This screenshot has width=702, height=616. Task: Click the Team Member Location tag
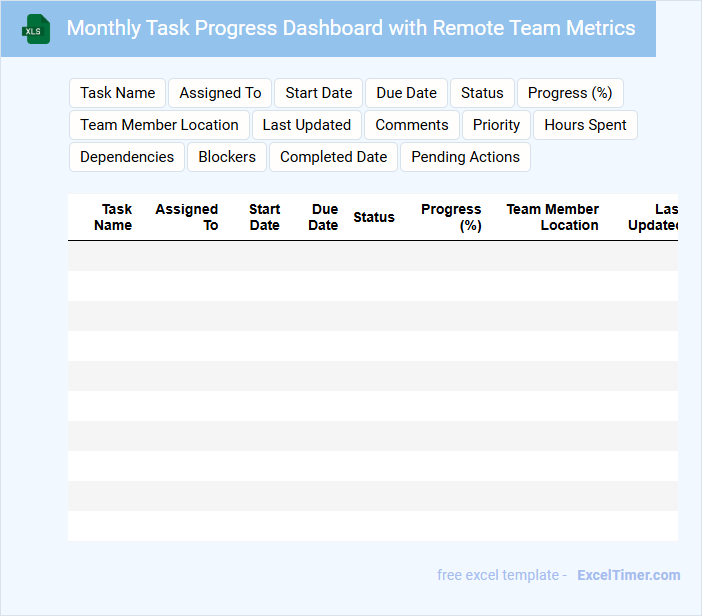159,125
